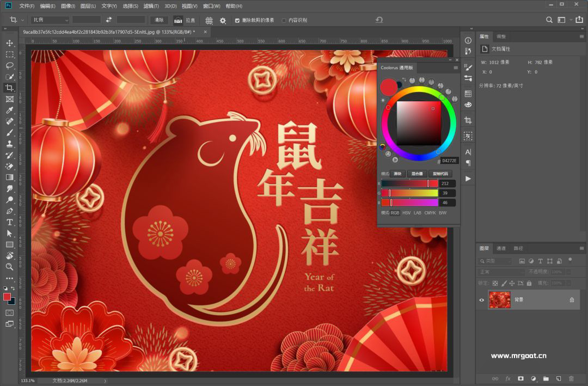Create a new layer from Layers panel
Screen dimensions: 588x386
(x=559, y=378)
